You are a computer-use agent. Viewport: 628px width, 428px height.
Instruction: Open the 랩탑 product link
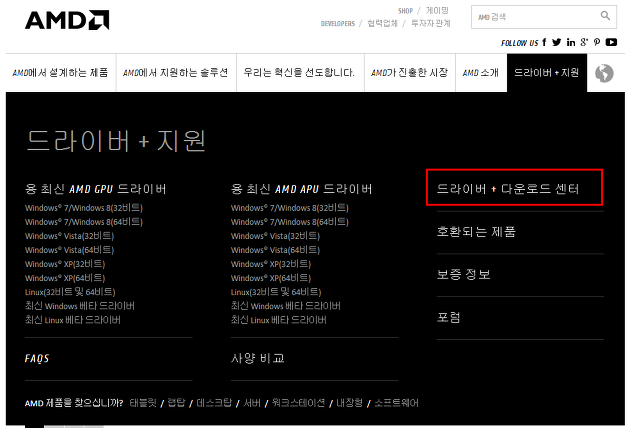click(176, 403)
